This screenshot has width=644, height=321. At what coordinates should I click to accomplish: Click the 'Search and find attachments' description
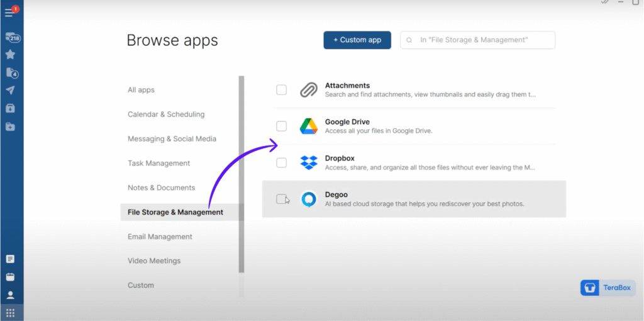430,94
